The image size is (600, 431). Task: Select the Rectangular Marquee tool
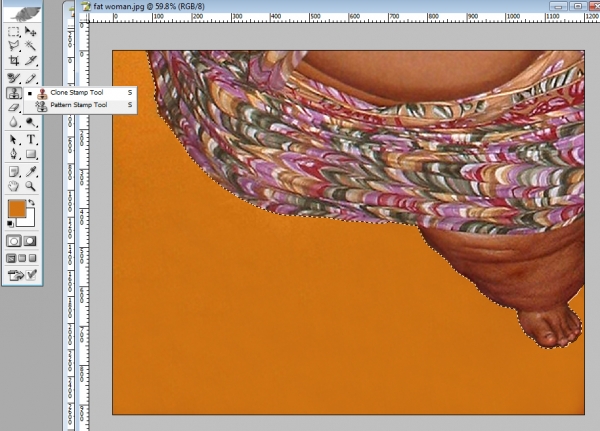click(13, 31)
